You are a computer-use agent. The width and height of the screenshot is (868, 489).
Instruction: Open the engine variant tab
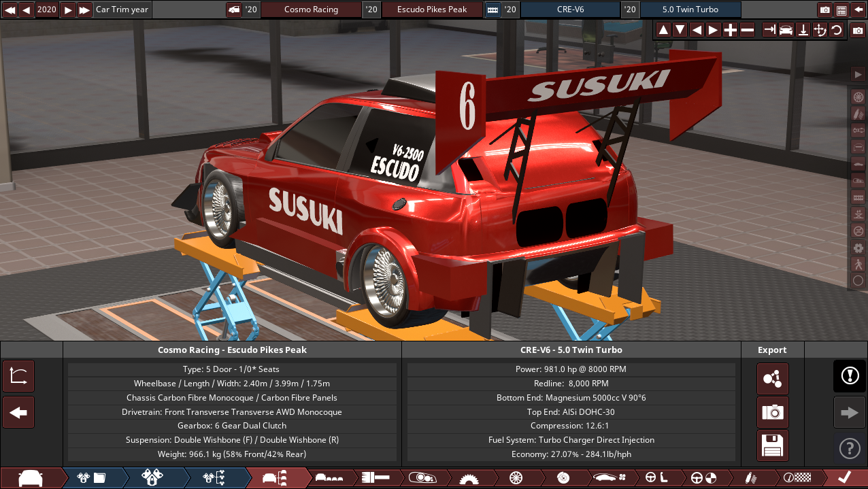click(153, 478)
